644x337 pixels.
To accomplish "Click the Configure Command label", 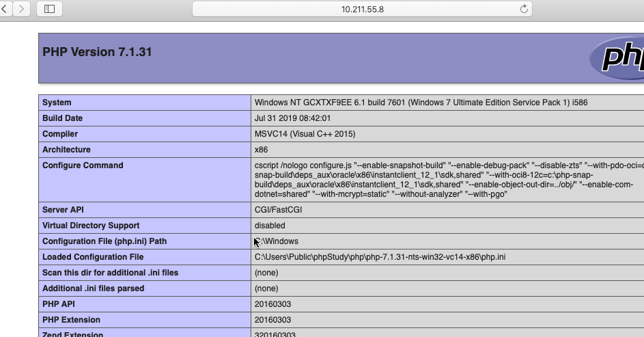I will click(83, 165).
